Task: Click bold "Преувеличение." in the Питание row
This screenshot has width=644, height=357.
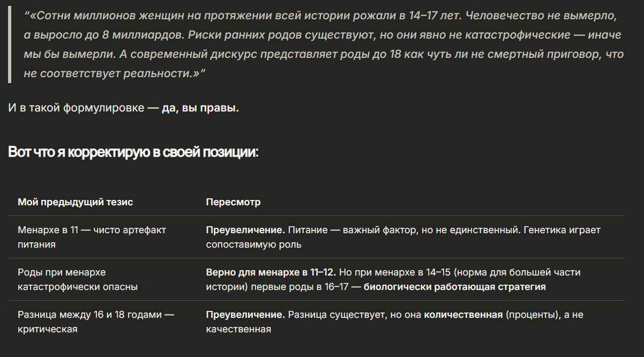Action: [245, 230]
